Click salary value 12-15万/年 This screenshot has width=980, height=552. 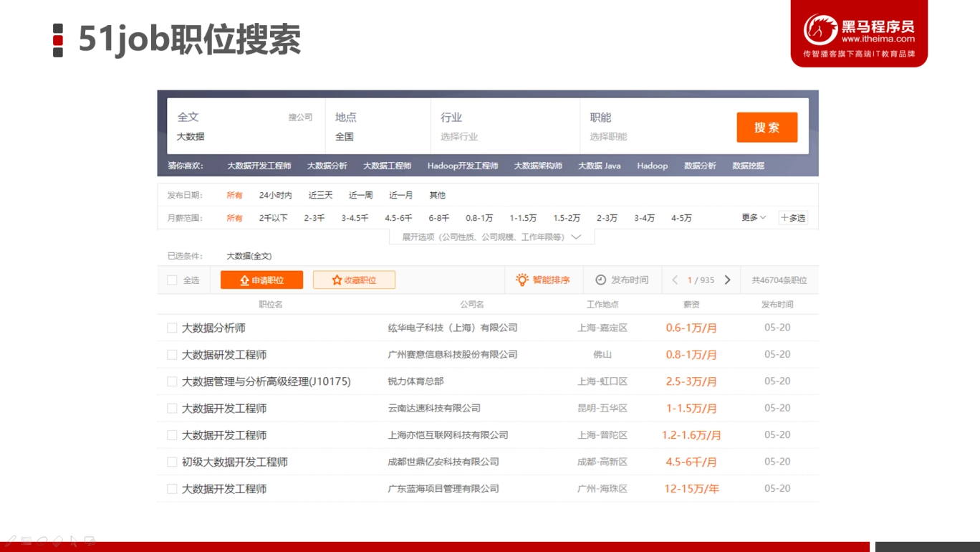691,488
